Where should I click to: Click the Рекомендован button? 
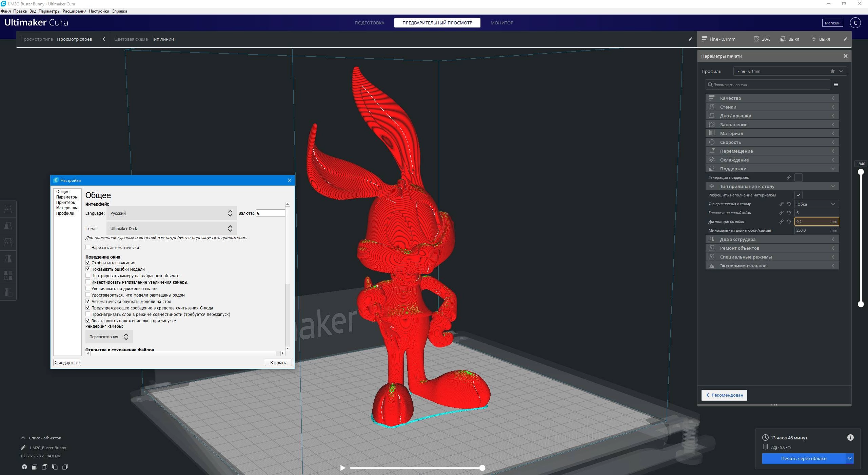(x=724, y=395)
